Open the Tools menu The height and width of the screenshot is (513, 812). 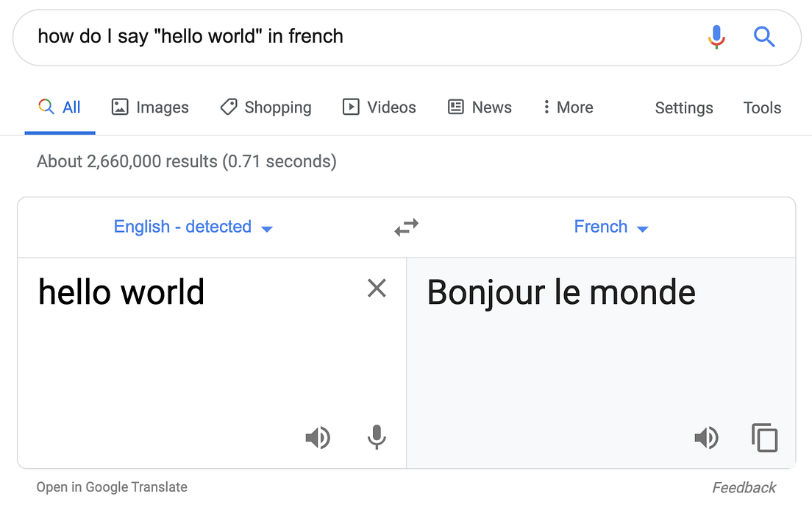[x=762, y=107]
